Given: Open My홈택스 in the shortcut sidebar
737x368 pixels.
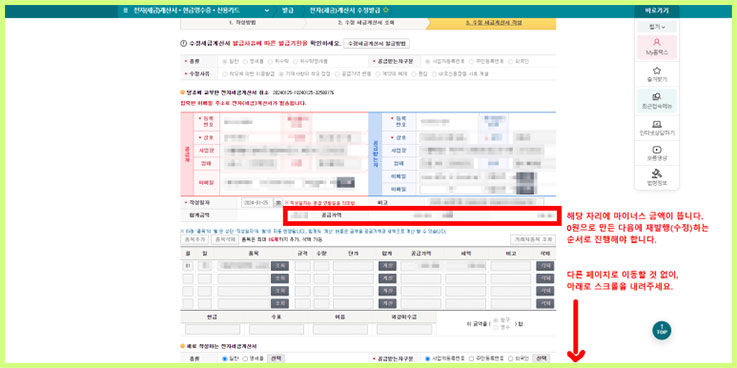Looking at the screenshot, I should tap(657, 47).
